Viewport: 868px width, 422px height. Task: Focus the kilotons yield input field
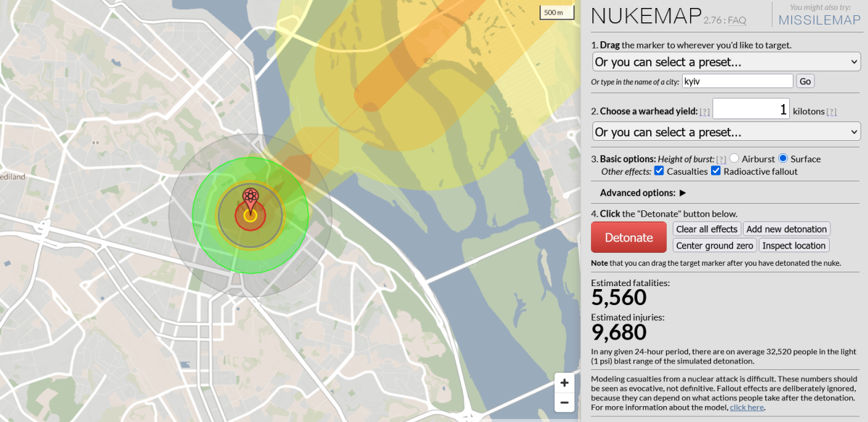(751, 109)
